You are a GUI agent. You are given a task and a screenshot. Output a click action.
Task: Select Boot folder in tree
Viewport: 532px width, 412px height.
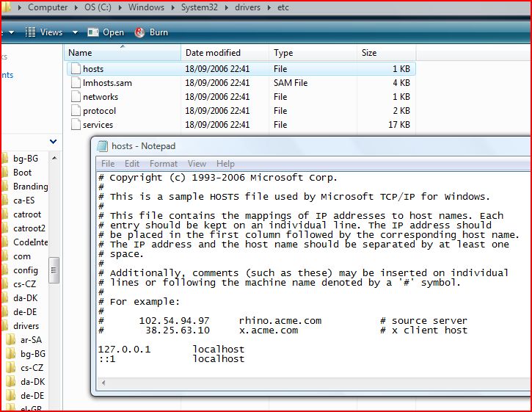click(x=23, y=173)
